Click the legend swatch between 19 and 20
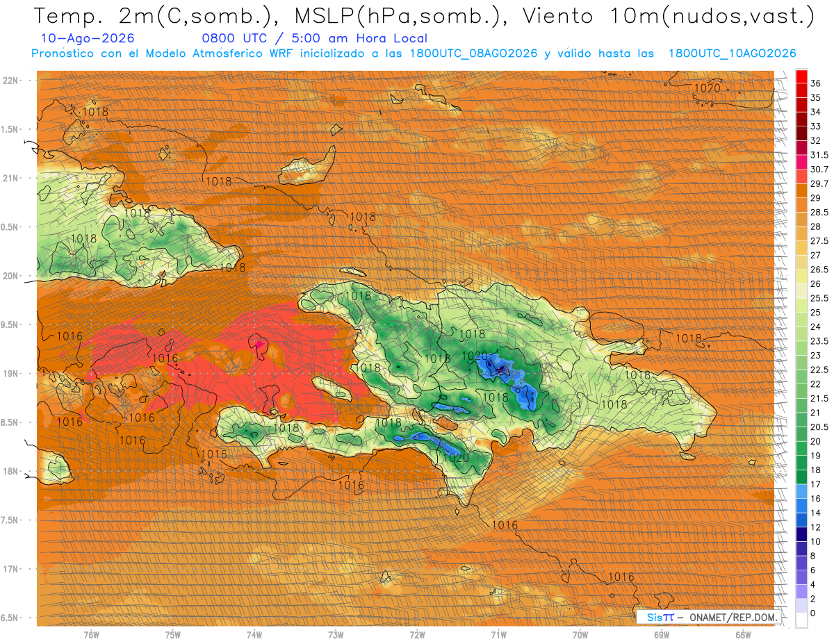Image resolution: width=834 pixels, height=644 pixels. (x=801, y=449)
